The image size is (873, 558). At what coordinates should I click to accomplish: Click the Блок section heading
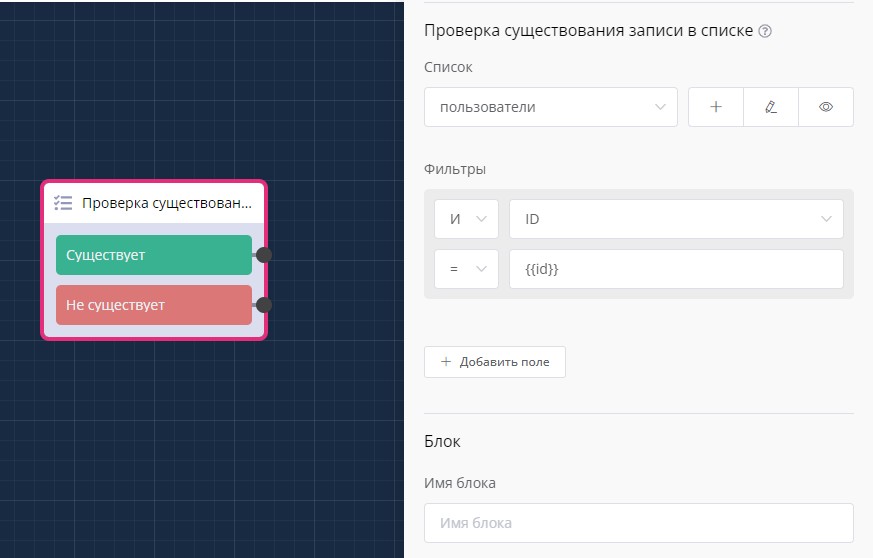(x=442, y=441)
